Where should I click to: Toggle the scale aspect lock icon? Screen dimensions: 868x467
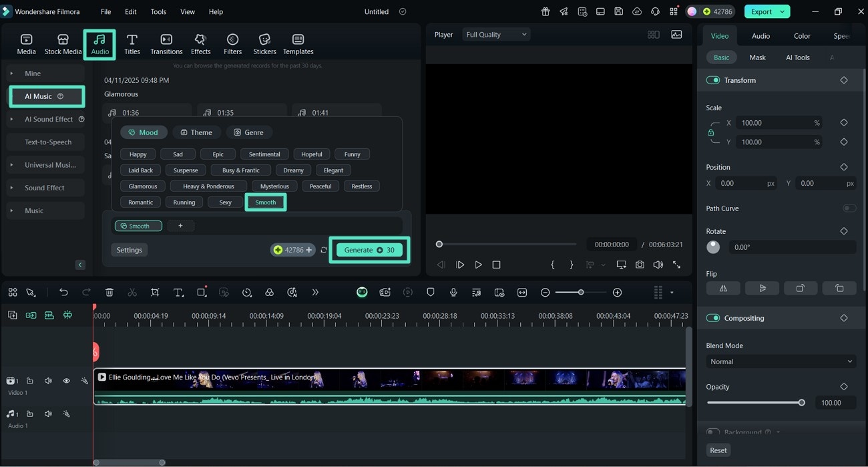click(710, 132)
